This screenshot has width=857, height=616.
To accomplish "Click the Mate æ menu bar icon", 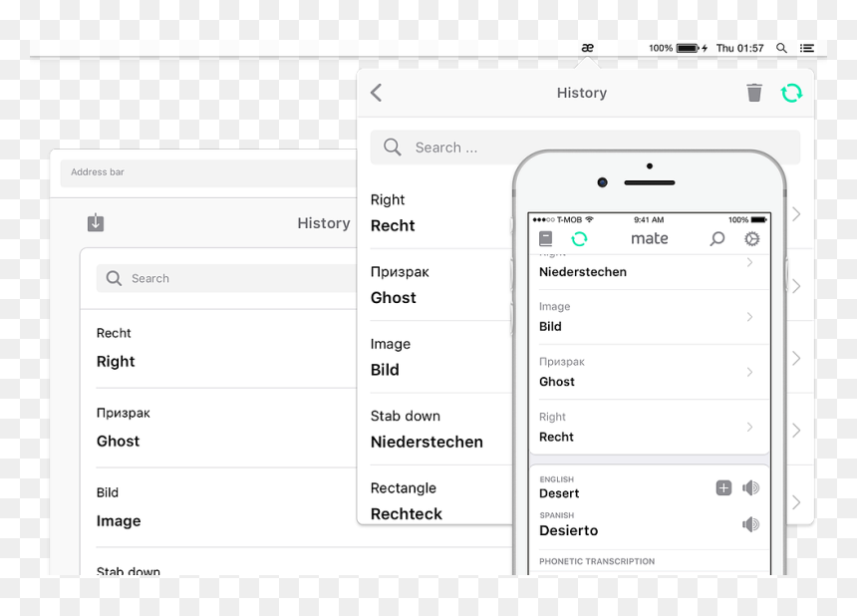I will tap(588, 48).
